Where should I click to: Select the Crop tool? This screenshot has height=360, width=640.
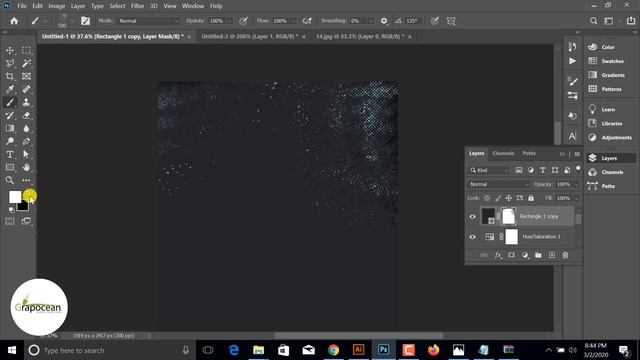[10, 76]
